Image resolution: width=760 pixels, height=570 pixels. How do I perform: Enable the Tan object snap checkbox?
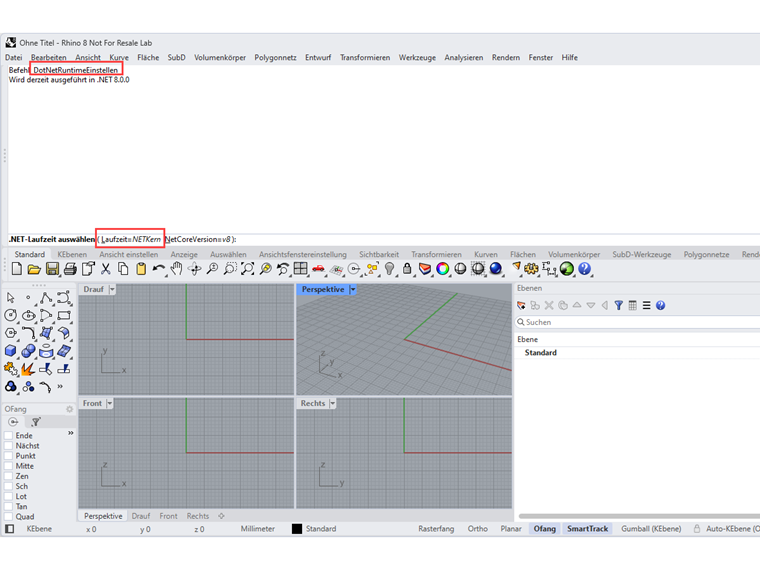click(x=8, y=507)
